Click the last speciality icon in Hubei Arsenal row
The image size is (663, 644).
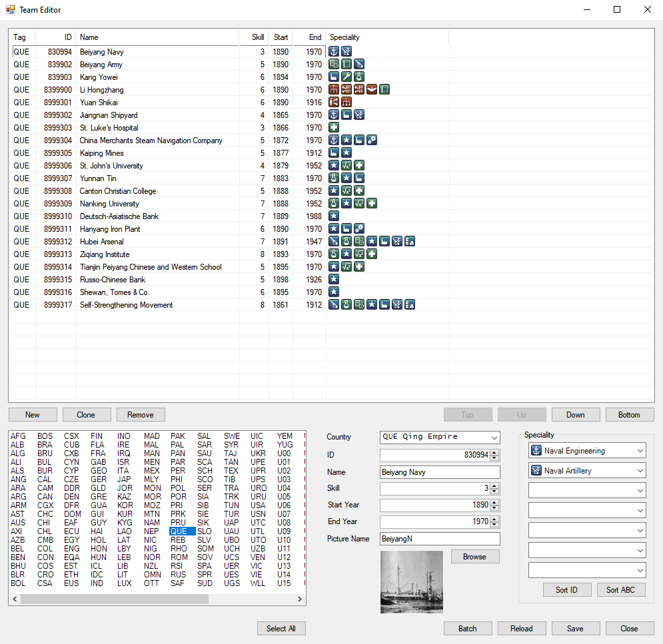coord(410,242)
